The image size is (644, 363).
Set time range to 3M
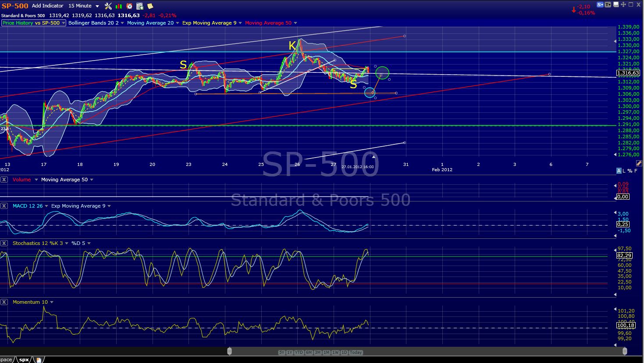318,352
